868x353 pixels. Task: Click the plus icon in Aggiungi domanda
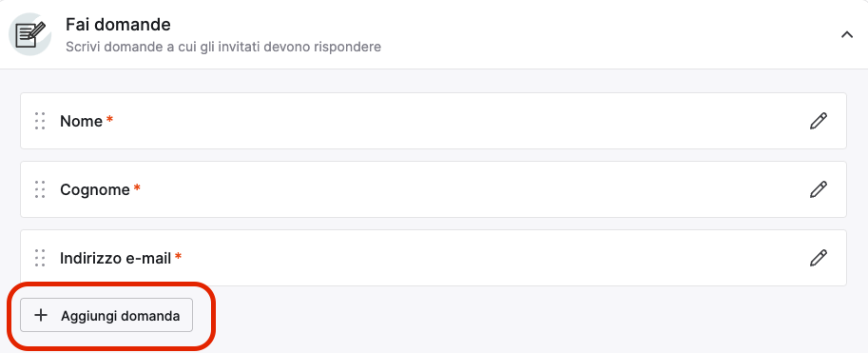(x=41, y=315)
